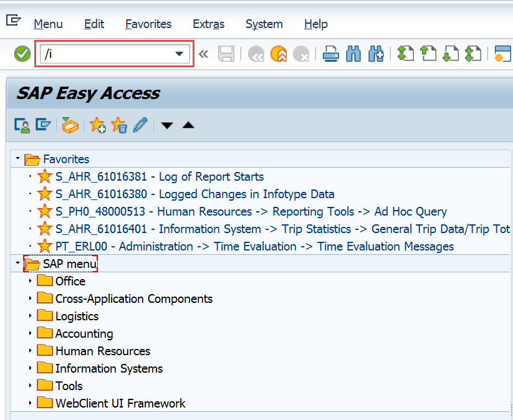Open the Favorites menu

point(148,24)
